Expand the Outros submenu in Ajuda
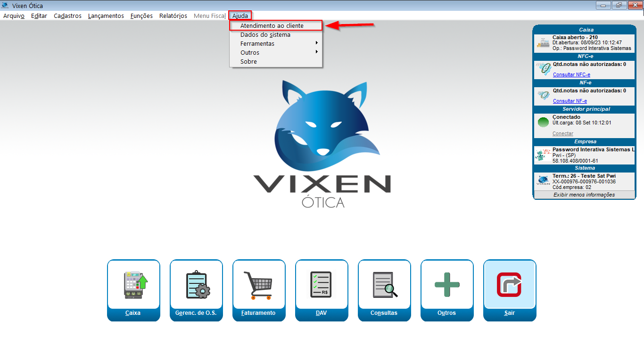The height and width of the screenshot is (337, 644). coord(276,52)
